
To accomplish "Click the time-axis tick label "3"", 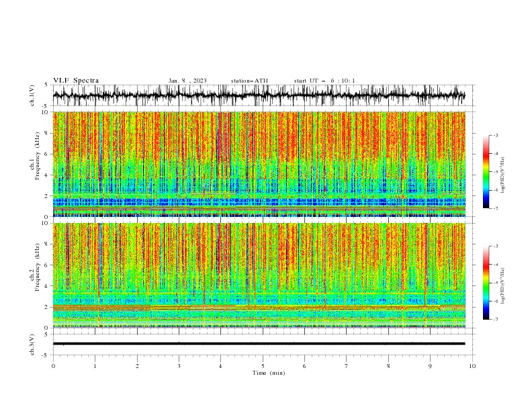I will click(x=179, y=366).
